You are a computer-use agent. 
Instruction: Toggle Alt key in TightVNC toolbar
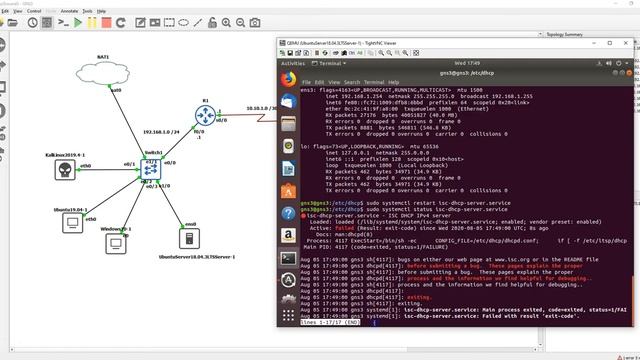point(360,53)
